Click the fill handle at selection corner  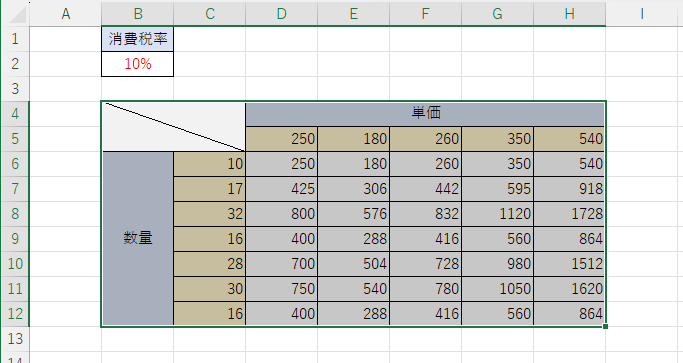[x=605, y=326]
